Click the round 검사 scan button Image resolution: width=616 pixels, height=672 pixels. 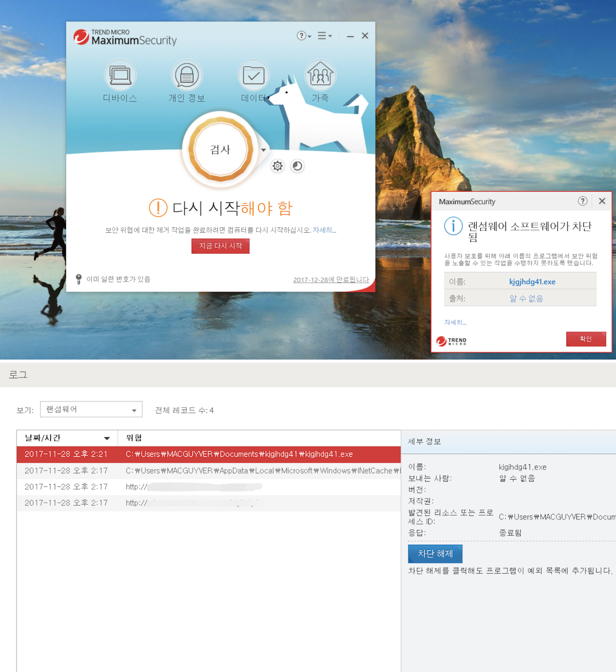(x=220, y=150)
